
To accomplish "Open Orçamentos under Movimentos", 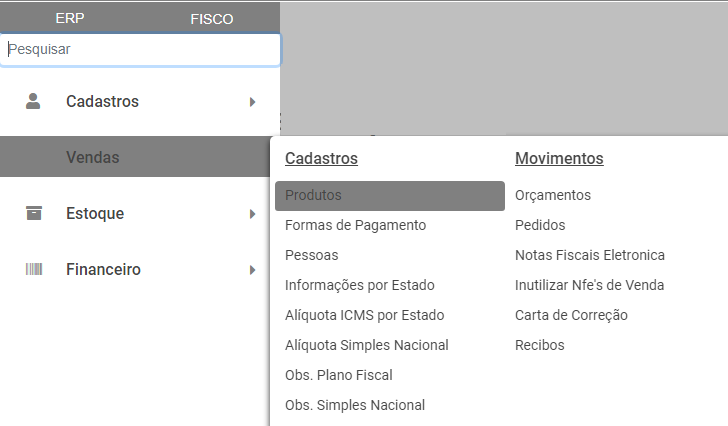I will click(x=553, y=195).
